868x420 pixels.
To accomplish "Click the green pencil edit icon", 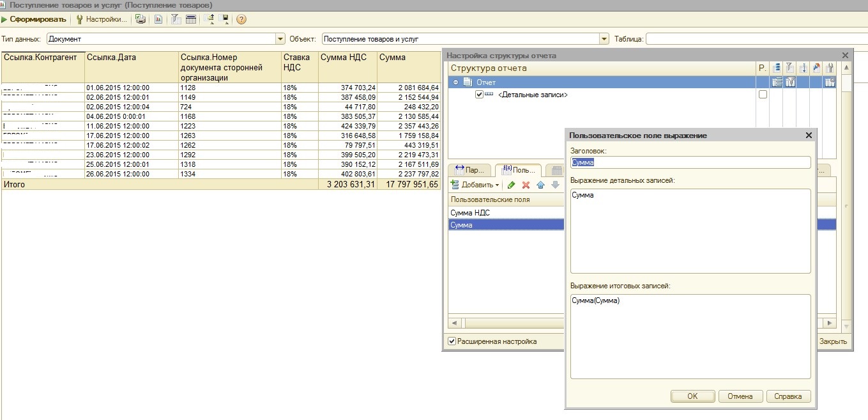I will (x=511, y=185).
